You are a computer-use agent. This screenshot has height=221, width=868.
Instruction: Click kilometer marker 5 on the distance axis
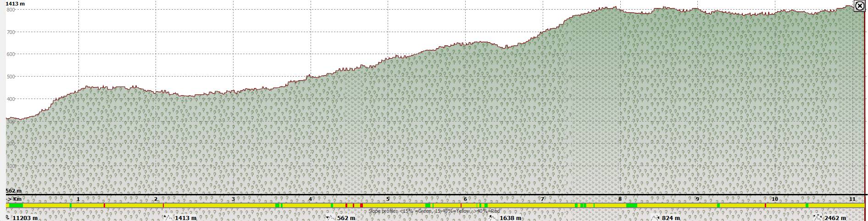388,199
